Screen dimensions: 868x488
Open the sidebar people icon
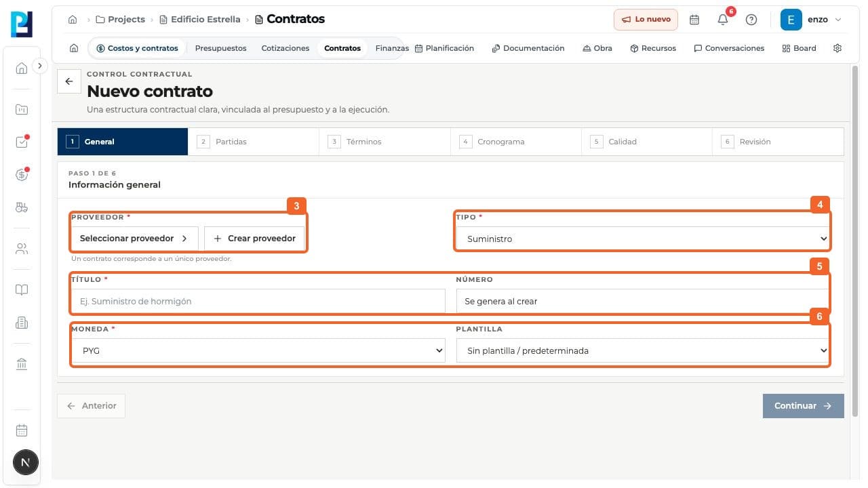pos(22,249)
